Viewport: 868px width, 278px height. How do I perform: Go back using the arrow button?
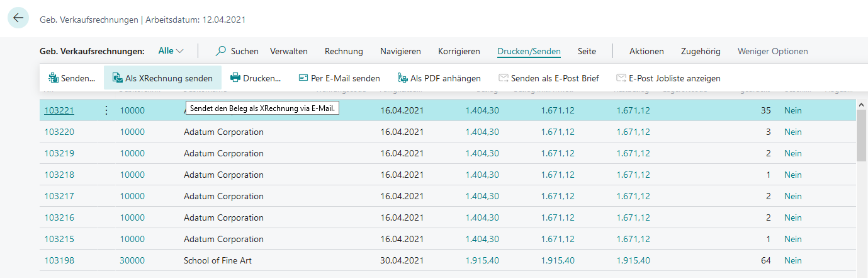pyautogui.click(x=18, y=18)
